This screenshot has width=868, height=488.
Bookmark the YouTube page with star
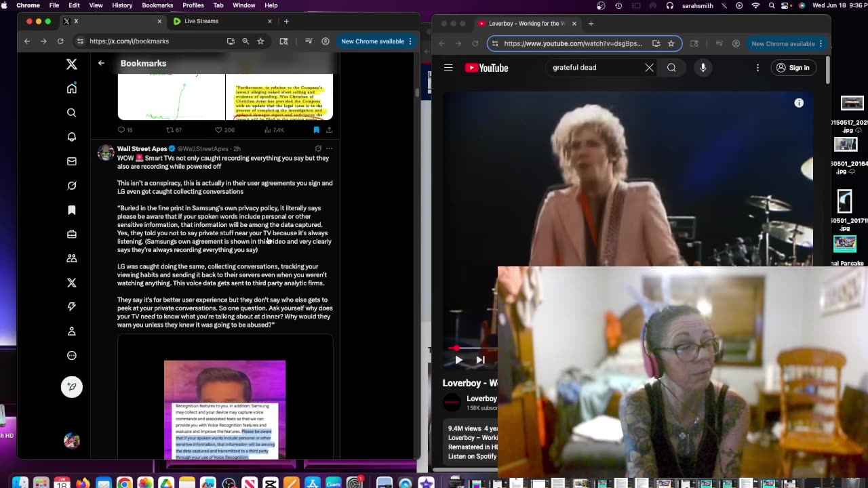click(x=671, y=43)
